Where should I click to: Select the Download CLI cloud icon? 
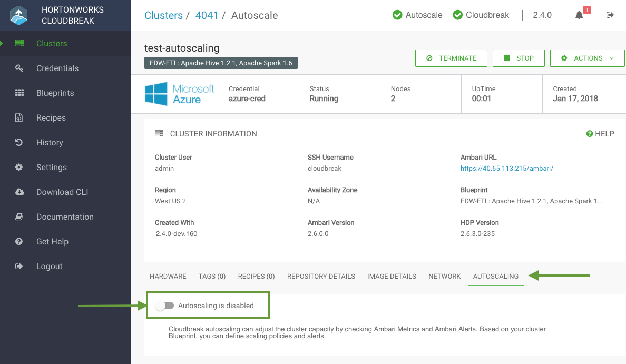point(19,192)
